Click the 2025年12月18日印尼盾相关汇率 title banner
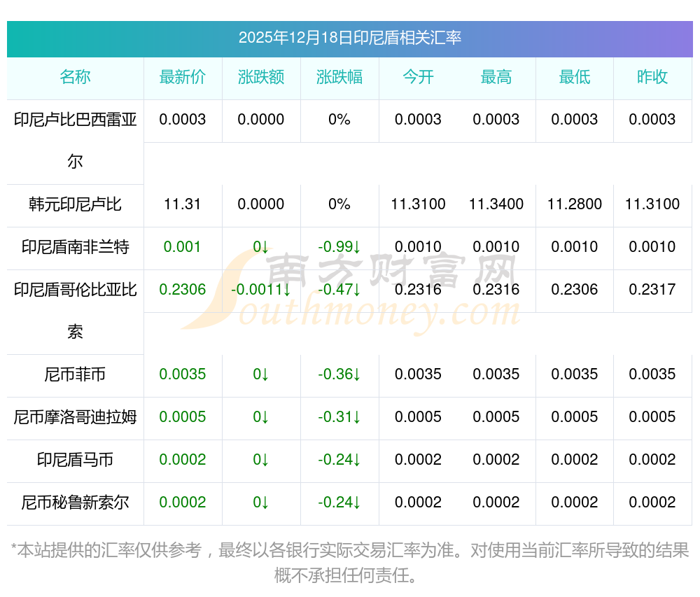Viewport: 700px width, 597px height. point(349,38)
